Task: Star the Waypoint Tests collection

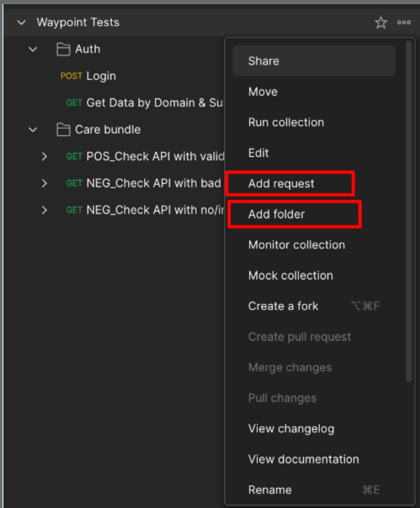Action: point(380,23)
